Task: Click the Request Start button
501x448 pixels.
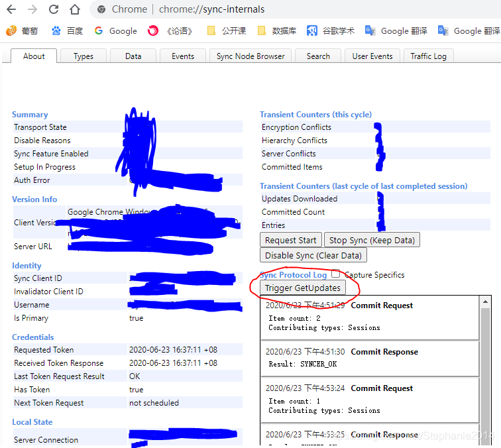Action: tap(291, 240)
